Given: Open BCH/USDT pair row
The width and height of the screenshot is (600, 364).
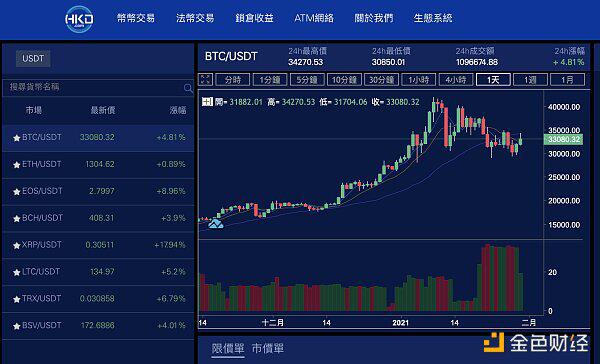Looking at the screenshot, I should [x=98, y=219].
